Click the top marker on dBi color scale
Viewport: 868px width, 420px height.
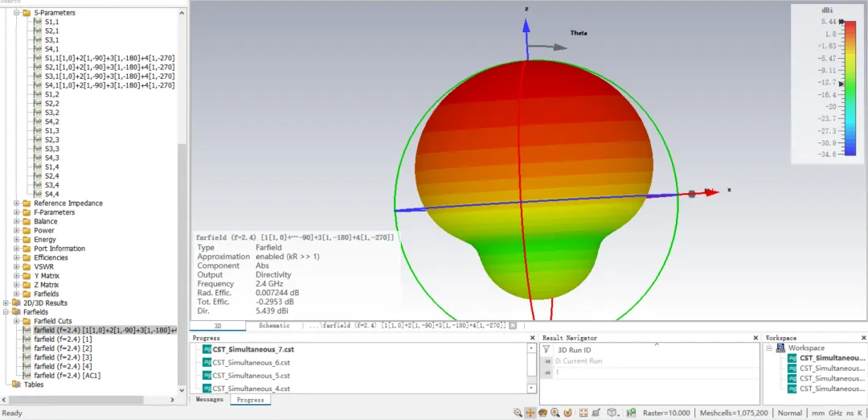point(842,23)
